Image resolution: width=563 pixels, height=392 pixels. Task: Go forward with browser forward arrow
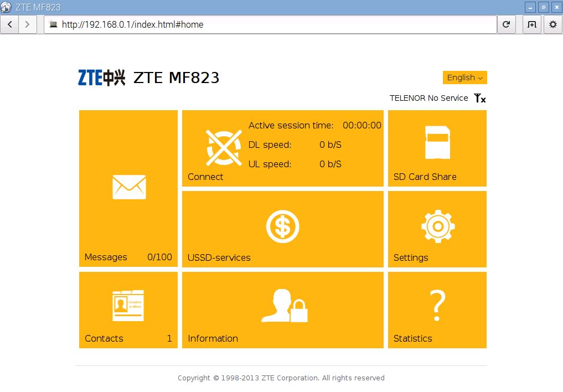point(27,24)
